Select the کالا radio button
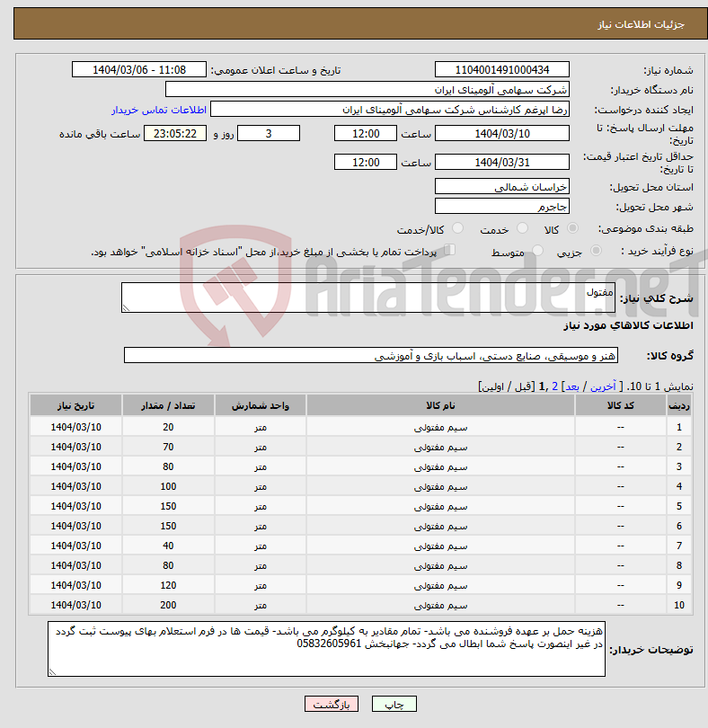Viewport: 708px width, 728px height. tap(573, 228)
